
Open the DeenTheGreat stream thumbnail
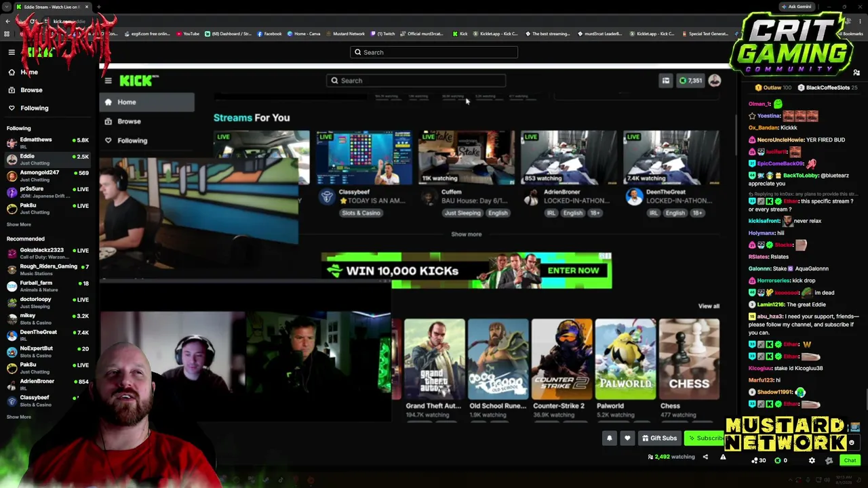pos(671,157)
